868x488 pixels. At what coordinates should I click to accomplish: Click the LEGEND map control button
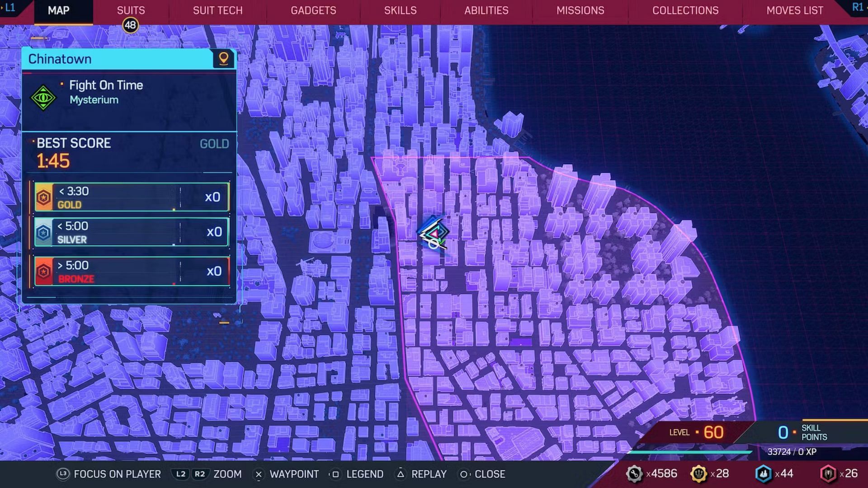click(365, 474)
